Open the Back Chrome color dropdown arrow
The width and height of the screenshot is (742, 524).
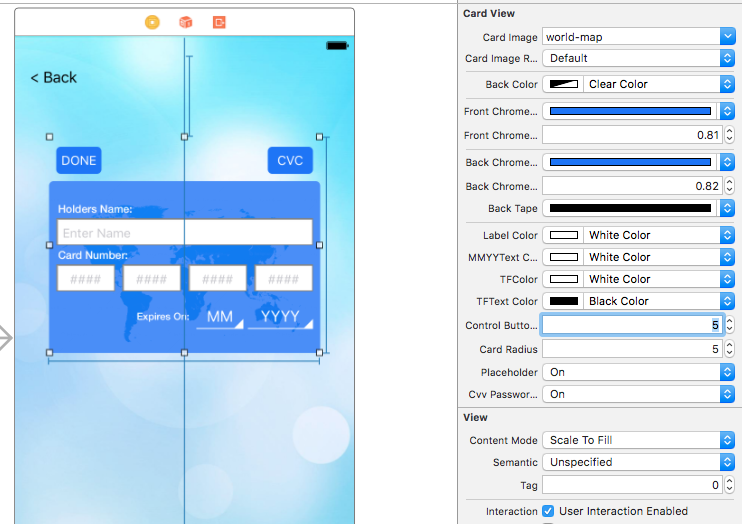[727, 162]
